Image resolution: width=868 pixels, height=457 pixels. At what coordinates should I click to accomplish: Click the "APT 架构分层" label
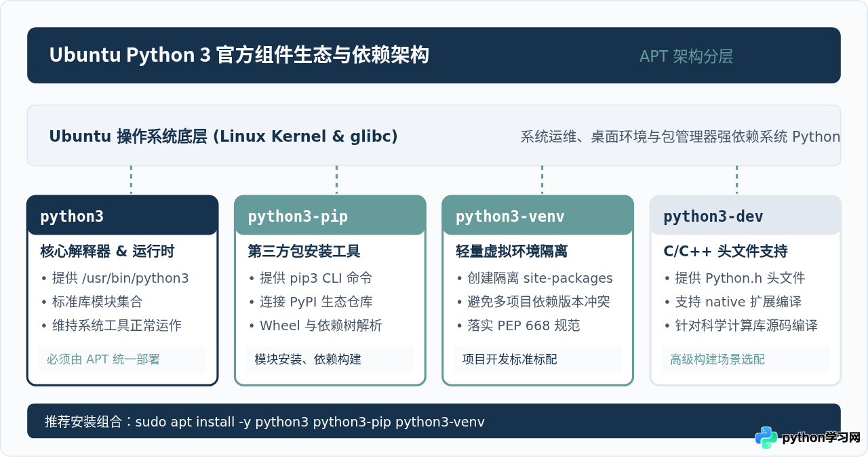pyautogui.click(x=686, y=56)
